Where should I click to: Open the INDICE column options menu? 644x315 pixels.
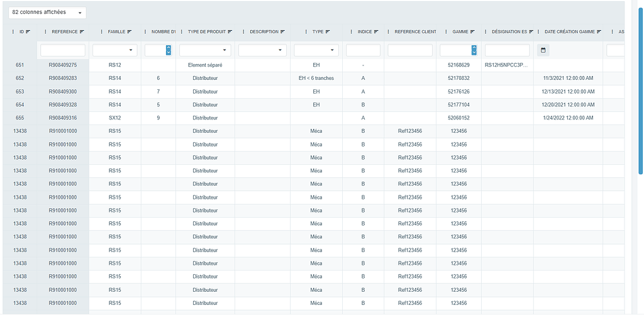(x=352, y=31)
